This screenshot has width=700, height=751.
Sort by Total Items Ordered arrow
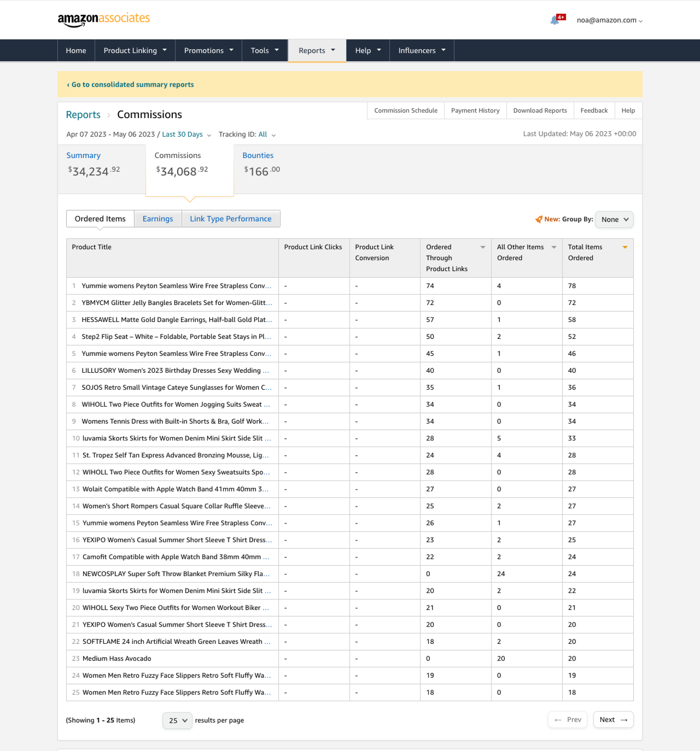(625, 247)
